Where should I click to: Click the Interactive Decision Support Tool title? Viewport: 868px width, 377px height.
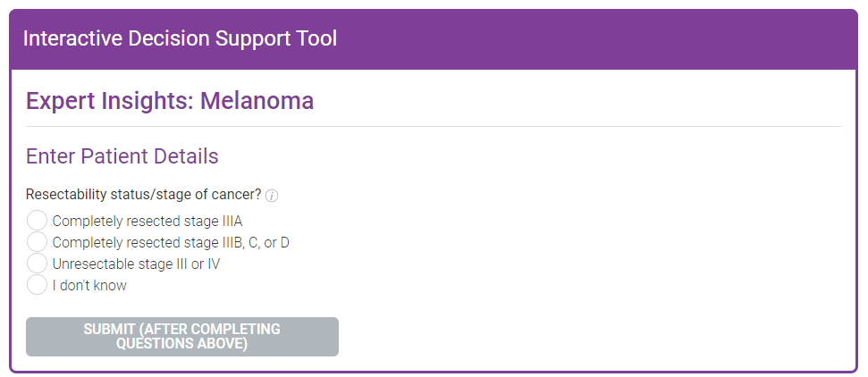(x=180, y=38)
